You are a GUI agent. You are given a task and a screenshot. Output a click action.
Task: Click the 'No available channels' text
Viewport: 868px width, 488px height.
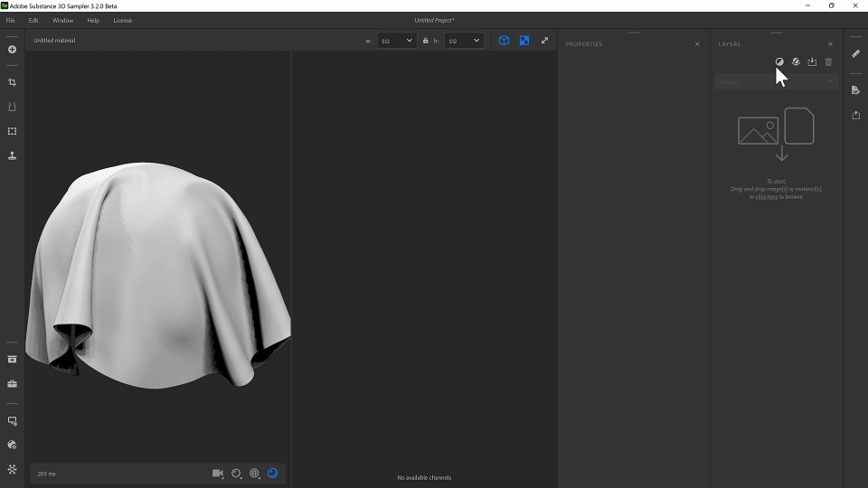[x=424, y=477]
